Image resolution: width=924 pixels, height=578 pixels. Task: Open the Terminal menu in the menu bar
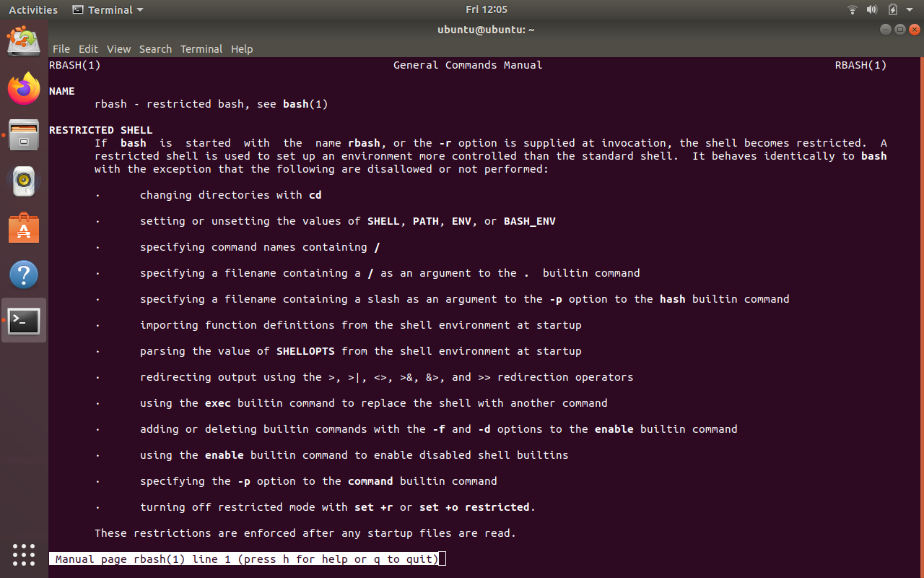click(201, 49)
